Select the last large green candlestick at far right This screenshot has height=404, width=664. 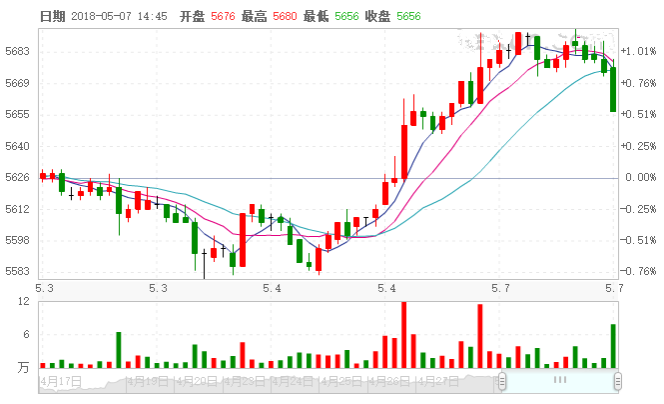point(613,90)
